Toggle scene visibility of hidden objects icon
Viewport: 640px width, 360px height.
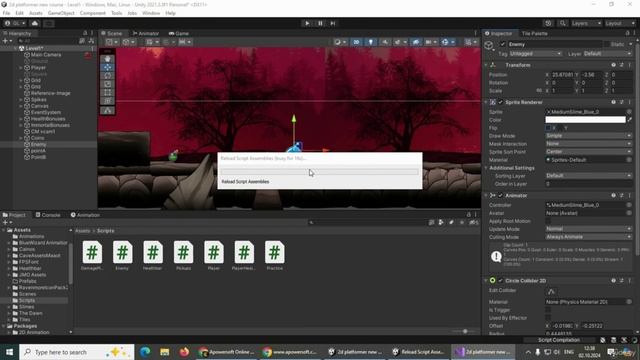pos(416,42)
